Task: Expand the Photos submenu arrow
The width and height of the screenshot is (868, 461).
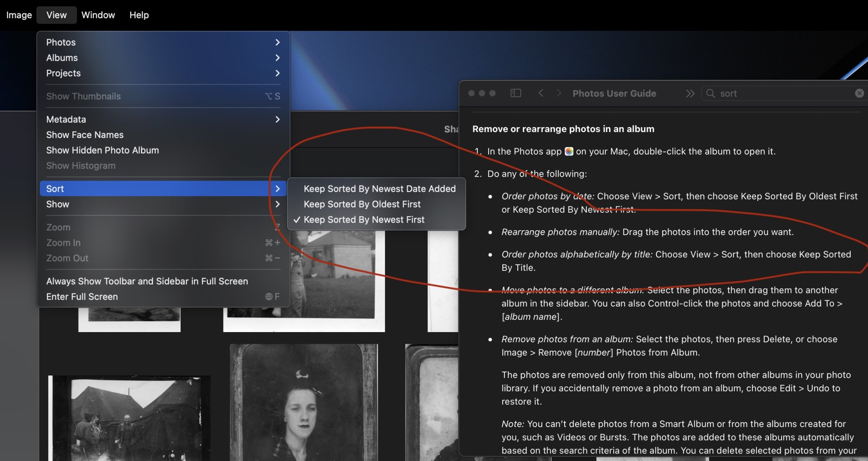Action: (x=277, y=42)
